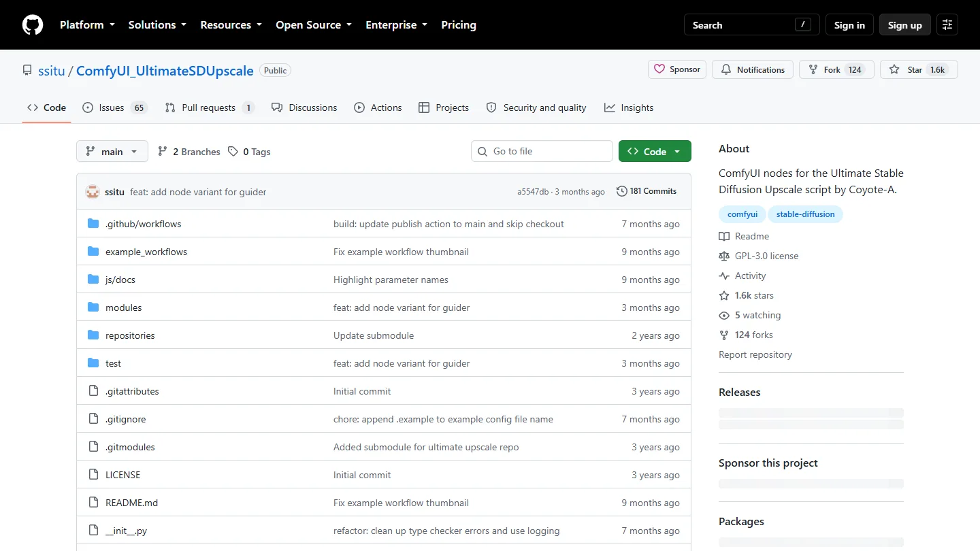Click the heart Sponsor button
This screenshot has height=551, width=980.
(x=678, y=69)
